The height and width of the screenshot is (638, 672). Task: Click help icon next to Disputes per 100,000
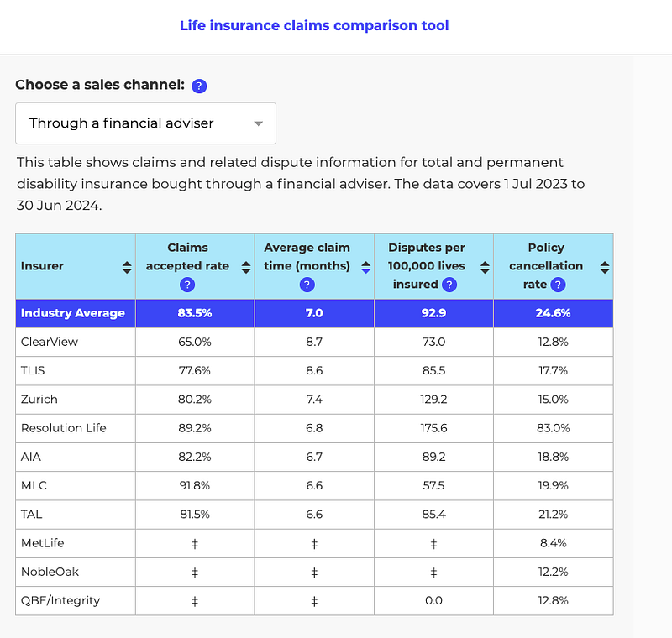coord(449,285)
